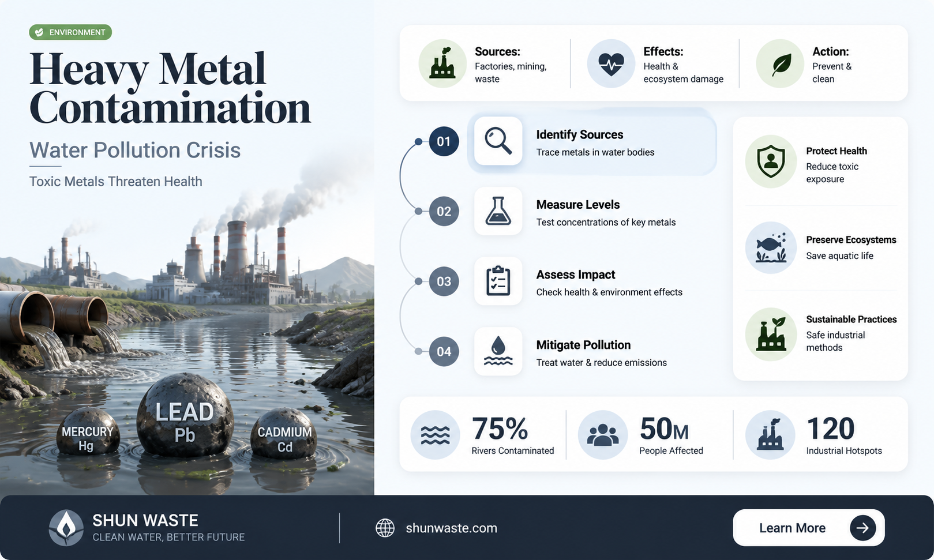Click Test concentrations of key metals text
Viewport: 934px width, 560px height.
606,222
